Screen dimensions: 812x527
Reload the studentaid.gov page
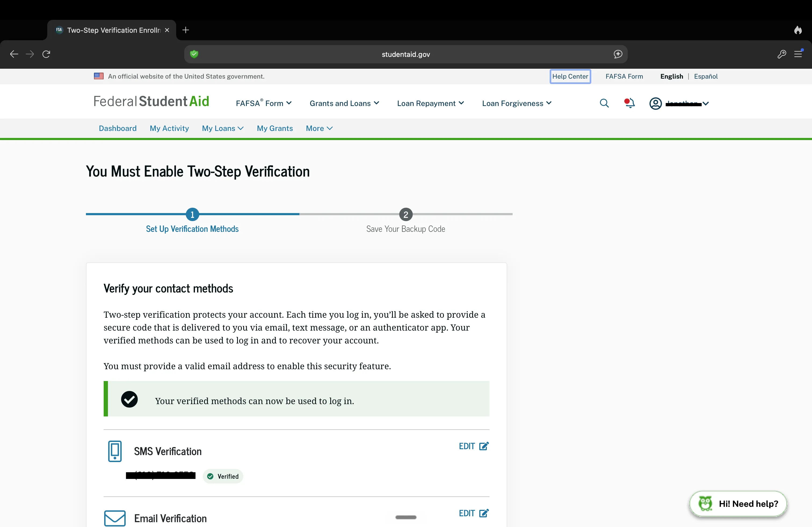pyautogui.click(x=46, y=54)
